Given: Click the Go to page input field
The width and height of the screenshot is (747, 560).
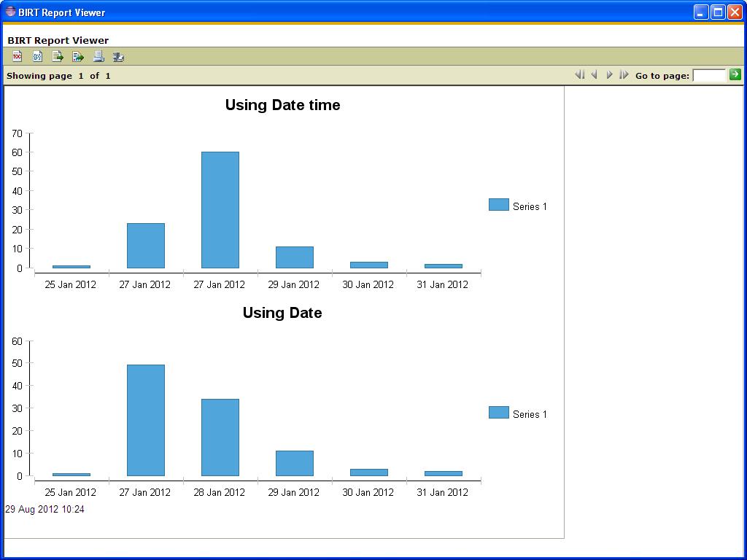Looking at the screenshot, I should point(708,75).
